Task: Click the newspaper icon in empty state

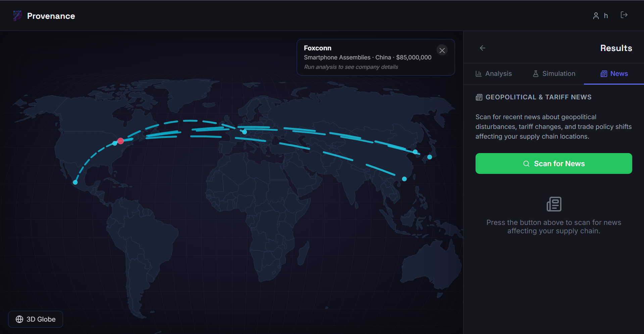Action: [554, 204]
